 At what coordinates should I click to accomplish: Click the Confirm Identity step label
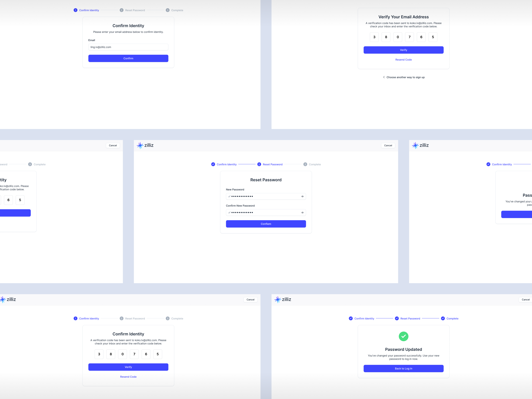point(226,164)
